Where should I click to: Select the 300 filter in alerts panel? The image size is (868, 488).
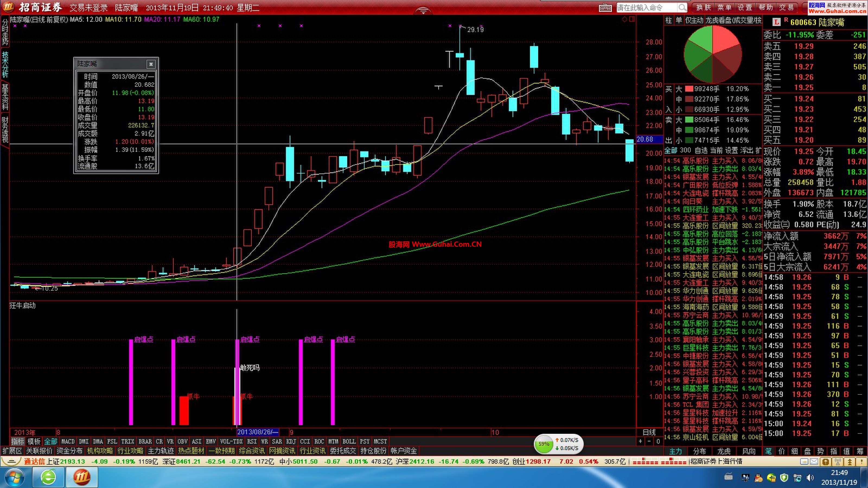click(x=685, y=150)
